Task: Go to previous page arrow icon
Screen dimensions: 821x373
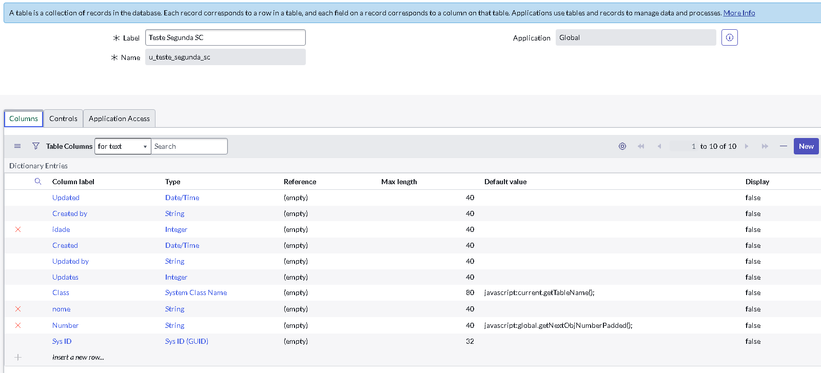Action: (x=659, y=146)
